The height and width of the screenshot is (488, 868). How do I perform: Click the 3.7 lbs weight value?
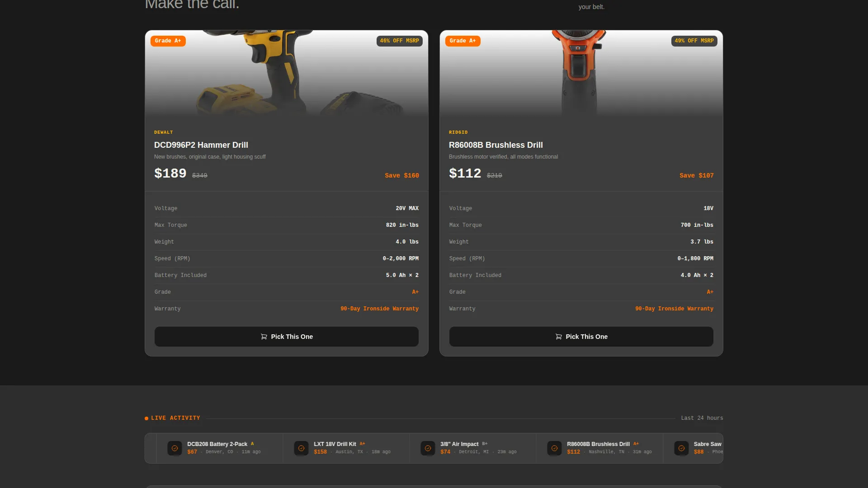[x=702, y=242]
